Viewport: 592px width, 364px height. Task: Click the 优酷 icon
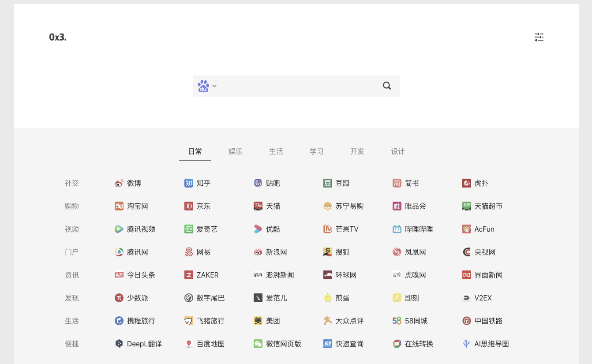point(258,229)
